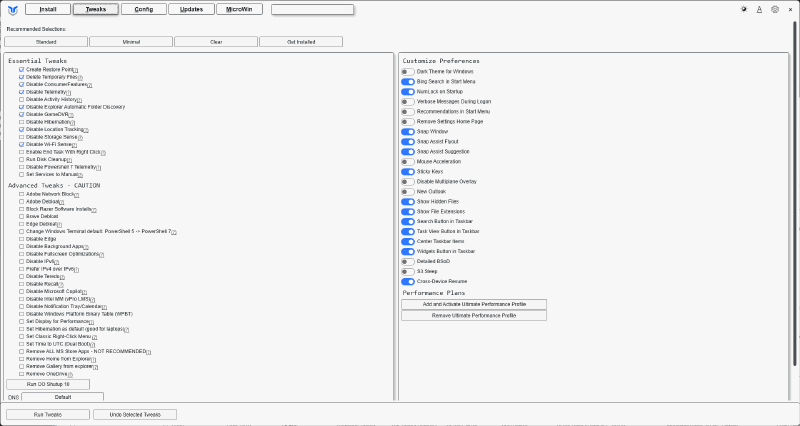The width and height of the screenshot is (800, 426).
Task: Open help icon beside Disable Telemetry
Action: pyautogui.click(x=68, y=93)
